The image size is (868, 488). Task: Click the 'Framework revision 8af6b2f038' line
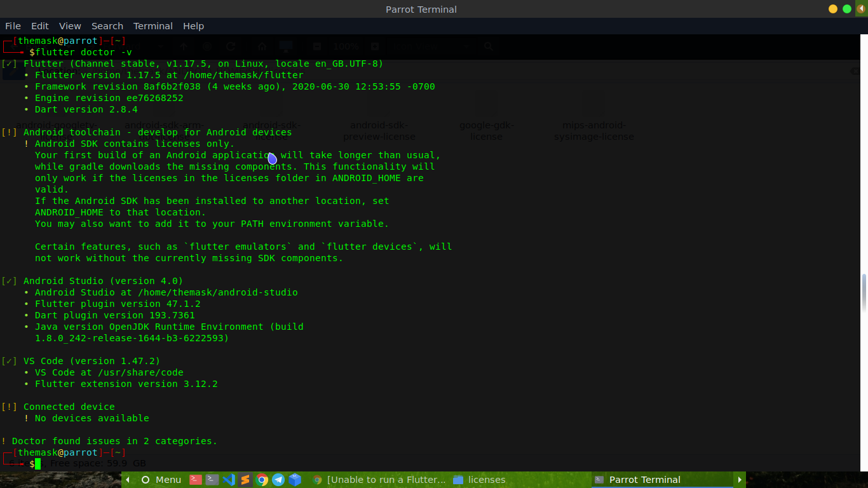(x=229, y=86)
